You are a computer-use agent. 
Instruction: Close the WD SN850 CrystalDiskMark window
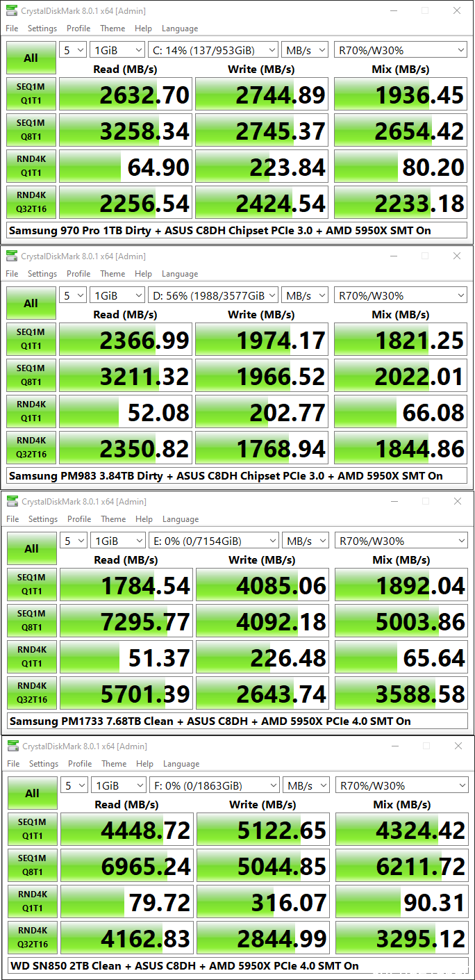tap(457, 746)
